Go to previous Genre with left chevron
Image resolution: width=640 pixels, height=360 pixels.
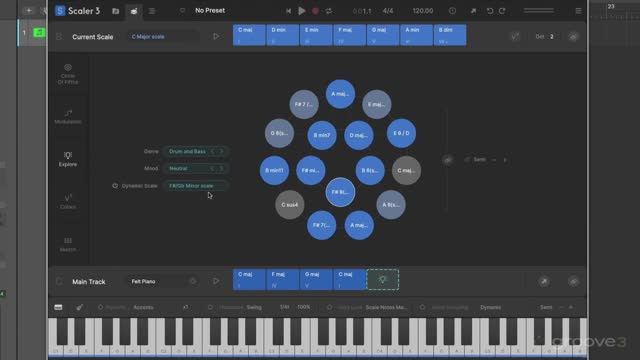click(x=212, y=151)
